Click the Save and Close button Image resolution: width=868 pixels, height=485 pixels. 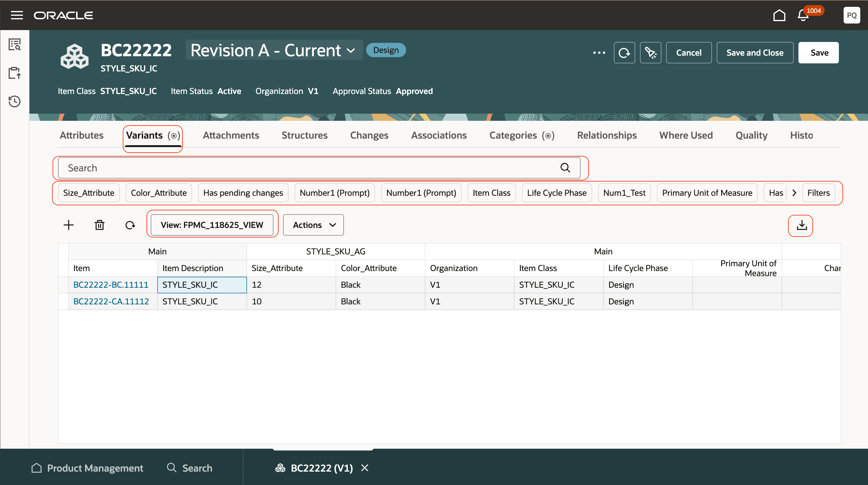755,53
